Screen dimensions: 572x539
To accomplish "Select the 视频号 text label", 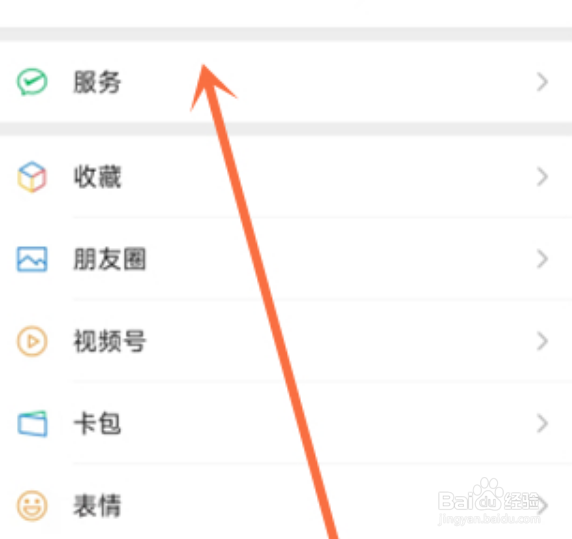I will pos(109,341).
